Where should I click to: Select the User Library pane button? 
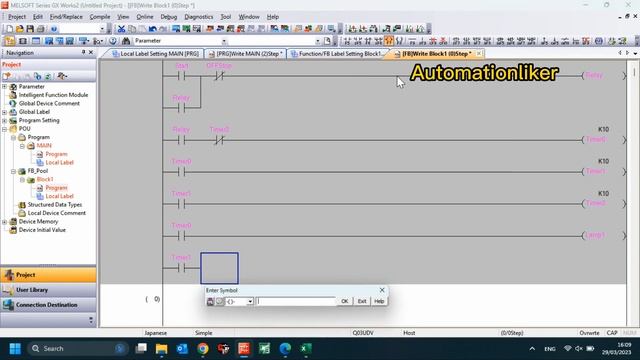(49, 290)
